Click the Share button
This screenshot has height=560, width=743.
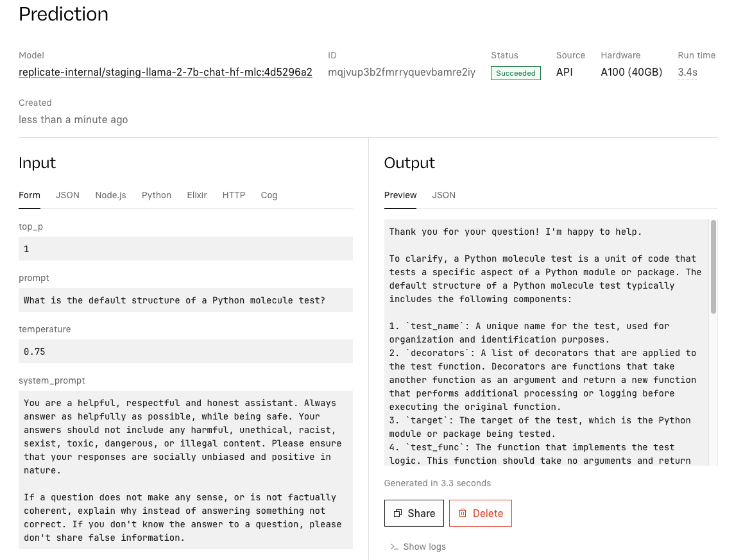tap(414, 513)
